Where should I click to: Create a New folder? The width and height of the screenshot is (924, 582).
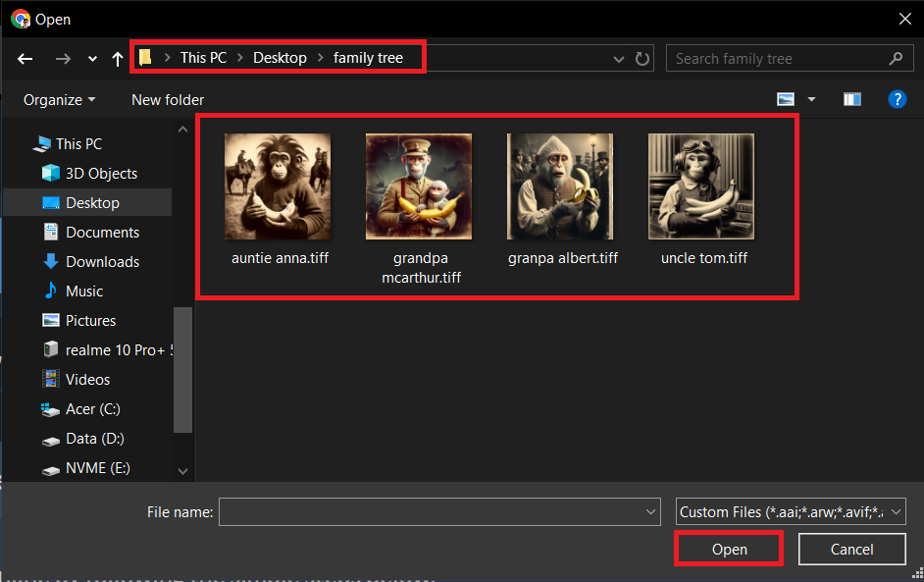(167, 99)
